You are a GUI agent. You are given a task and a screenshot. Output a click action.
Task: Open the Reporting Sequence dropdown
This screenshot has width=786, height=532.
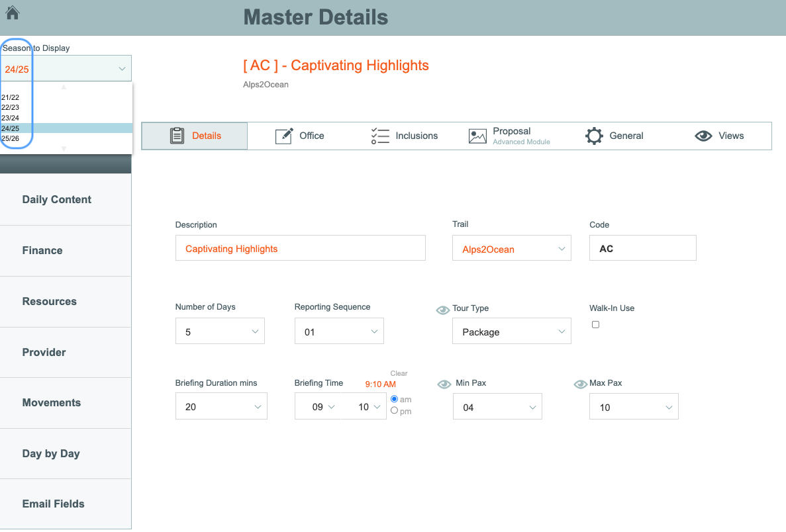(x=339, y=331)
